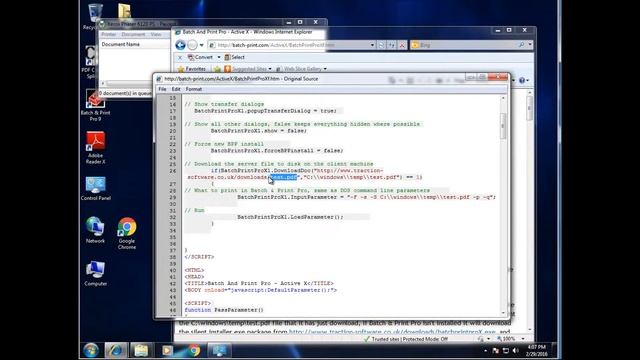Launch Google Chrome from desktop
Screen dimensions: 640x360
click(x=127, y=233)
